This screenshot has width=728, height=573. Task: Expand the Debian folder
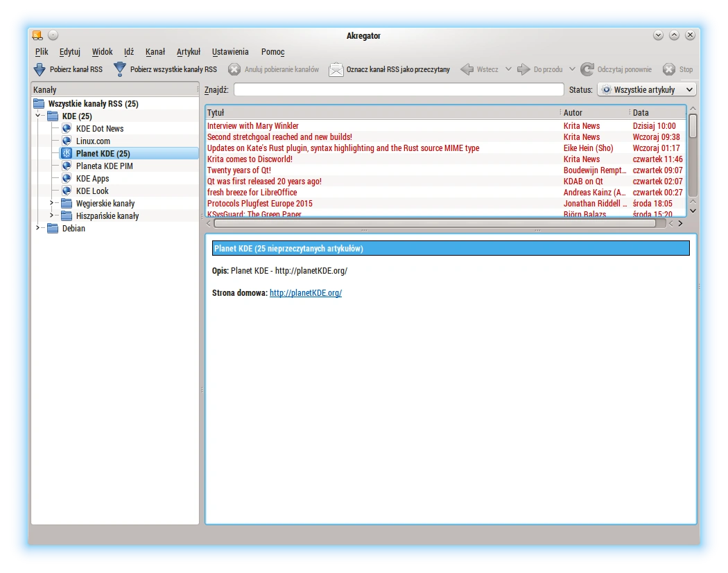[x=38, y=228]
